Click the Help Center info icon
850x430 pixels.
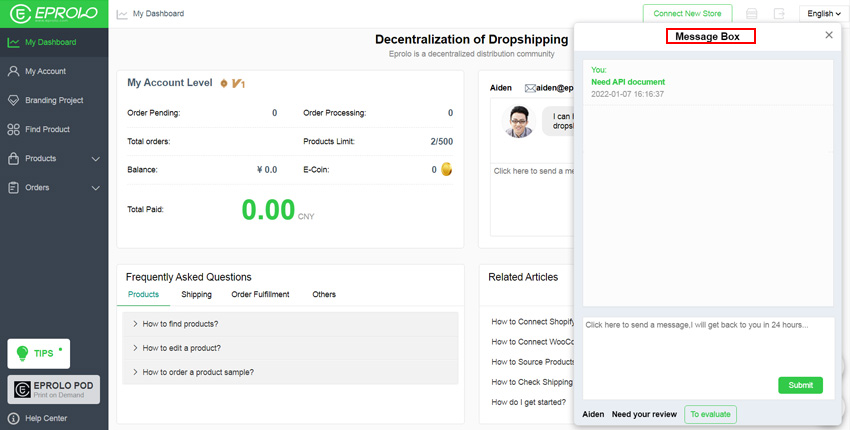tap(14, 419)
